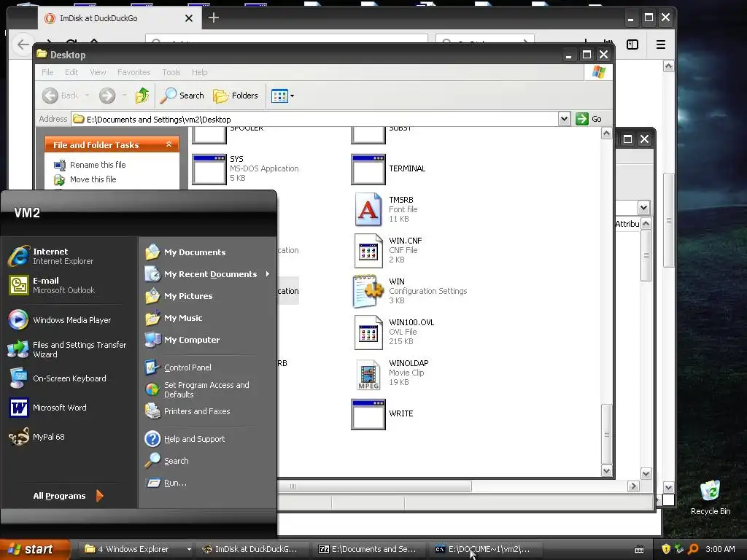
Task: Open new tab in browser
Action: (x=214, y=18)
